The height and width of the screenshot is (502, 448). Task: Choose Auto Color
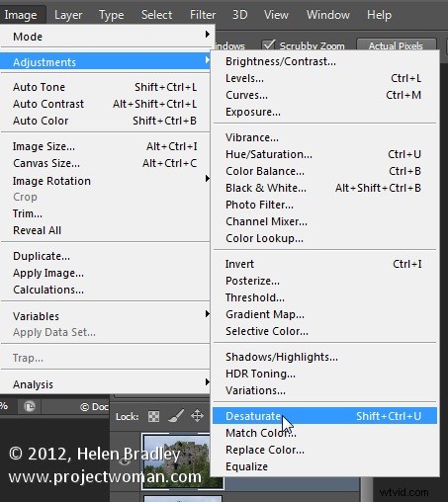106,121
